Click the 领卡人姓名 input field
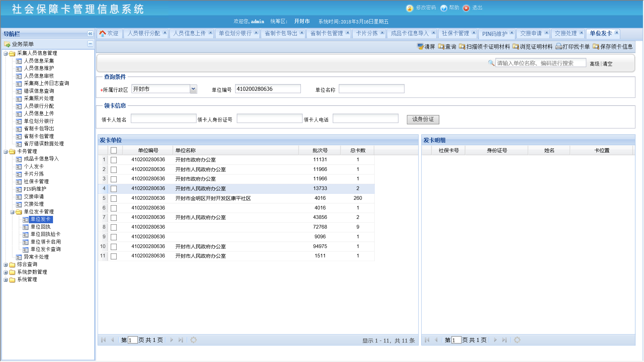Screen dimensions: 644x362 tap(164, 119)
